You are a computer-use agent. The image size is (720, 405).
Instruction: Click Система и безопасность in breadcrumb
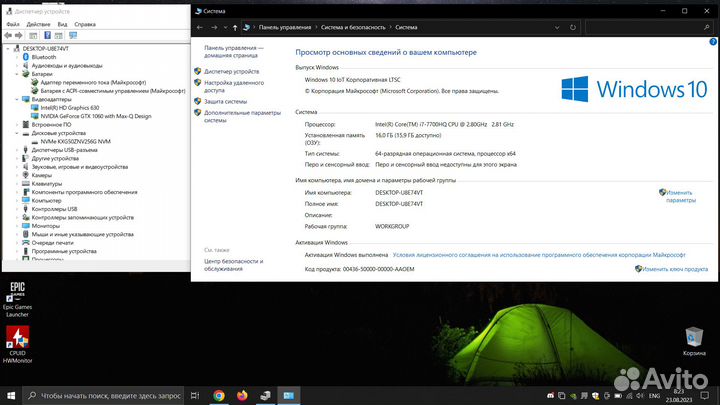(x=353, y=28)
